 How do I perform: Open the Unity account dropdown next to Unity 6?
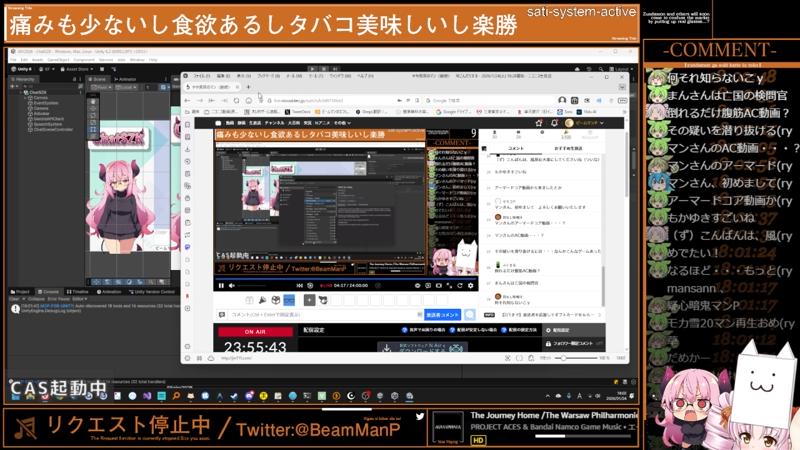(x=46, y=69)
